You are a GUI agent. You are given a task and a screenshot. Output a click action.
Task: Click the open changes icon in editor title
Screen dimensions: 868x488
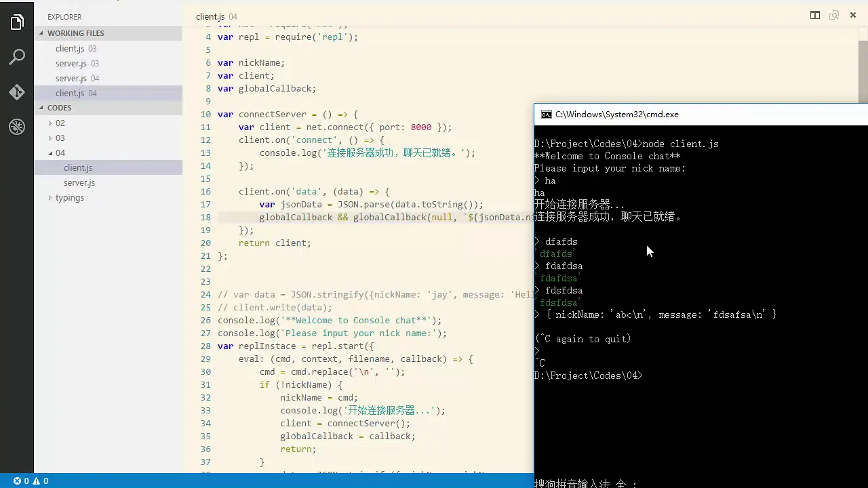coord(834,16)
